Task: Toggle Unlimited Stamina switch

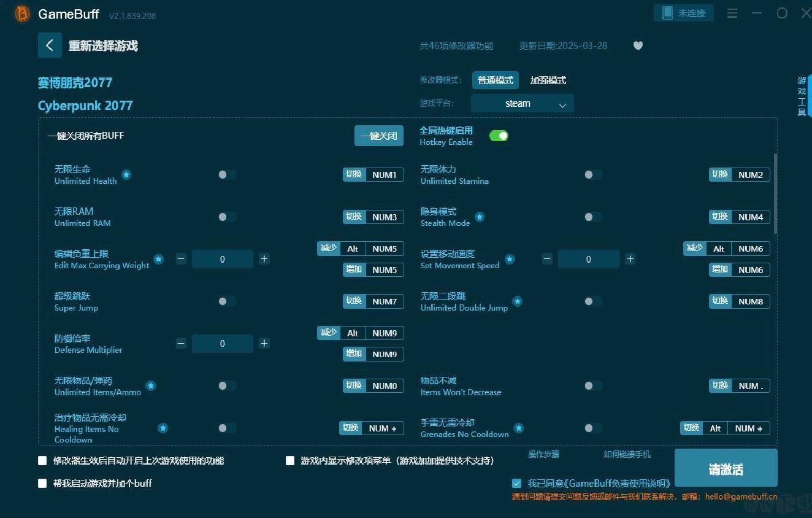Action: [593, 174]
